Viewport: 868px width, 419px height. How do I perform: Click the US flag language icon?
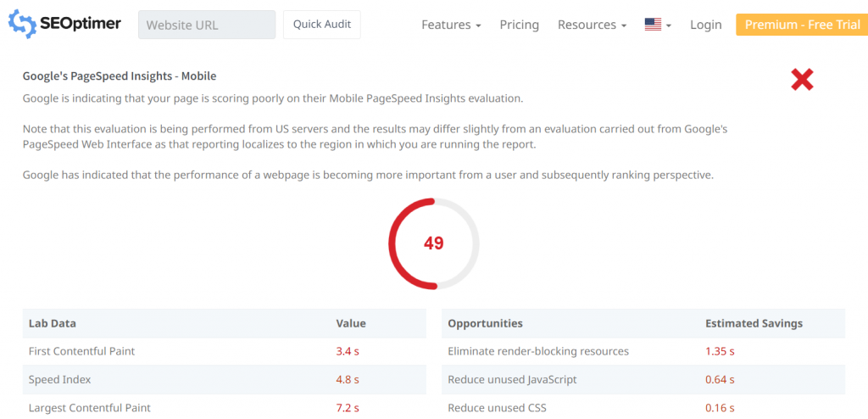(x=653, y=25)
